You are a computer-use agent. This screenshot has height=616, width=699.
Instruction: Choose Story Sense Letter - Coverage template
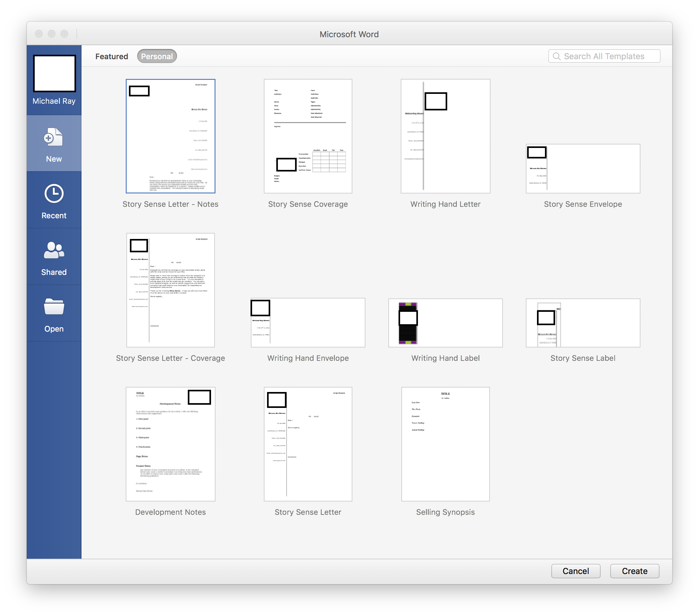click(x=170, y=290)
